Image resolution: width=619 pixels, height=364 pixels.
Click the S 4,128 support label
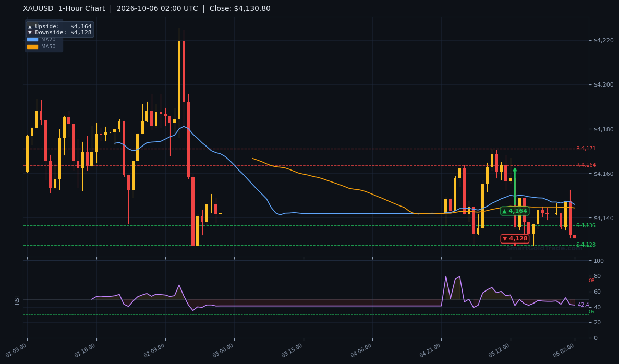pos(586,245)
